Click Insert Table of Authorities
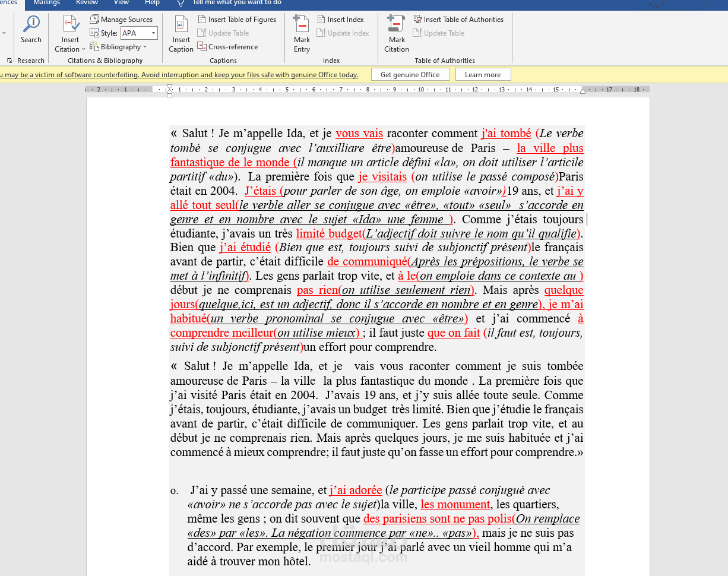Viewport: 728px width, 576px height. point(458,20)
